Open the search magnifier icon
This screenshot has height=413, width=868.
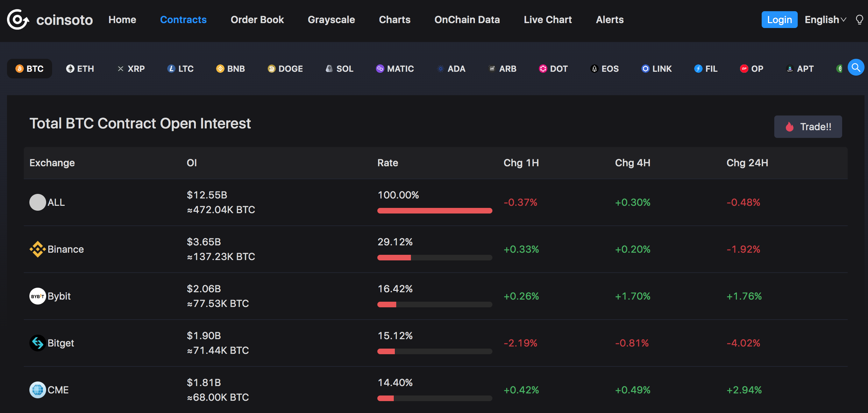pyautogui.click(x=856, y=68)
